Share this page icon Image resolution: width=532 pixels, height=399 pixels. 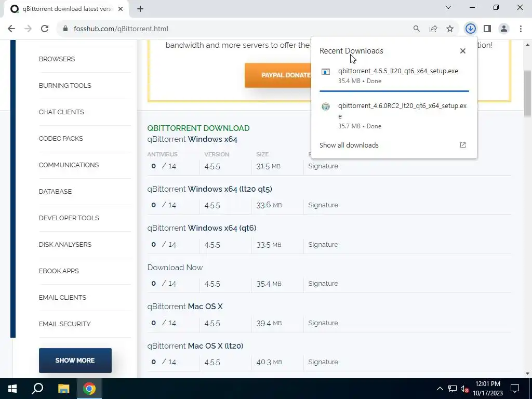[433, 29]
